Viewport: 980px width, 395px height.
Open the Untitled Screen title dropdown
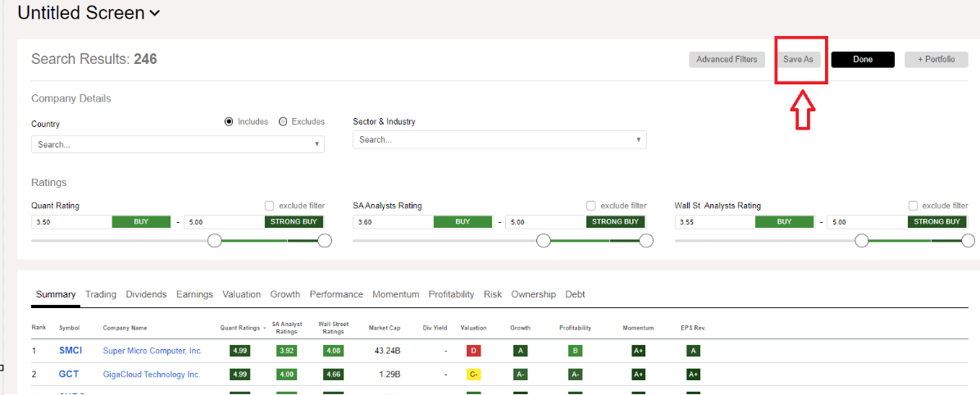88,12
